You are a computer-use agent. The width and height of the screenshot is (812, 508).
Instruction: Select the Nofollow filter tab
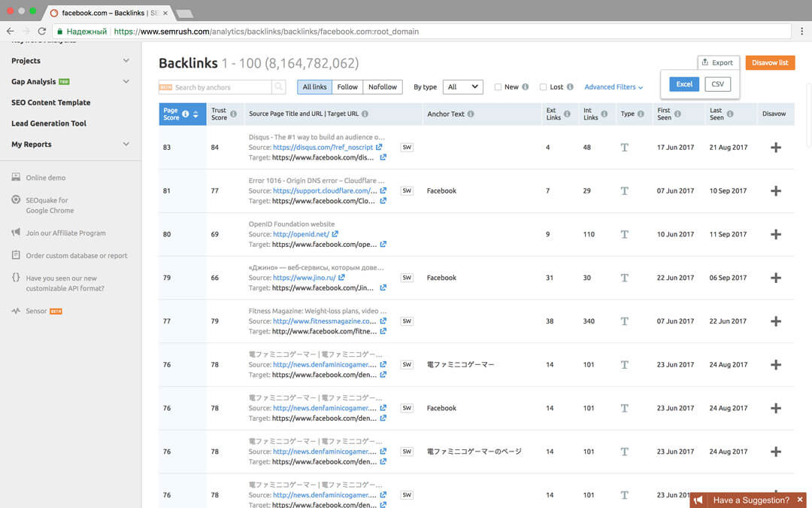[383, 87]
